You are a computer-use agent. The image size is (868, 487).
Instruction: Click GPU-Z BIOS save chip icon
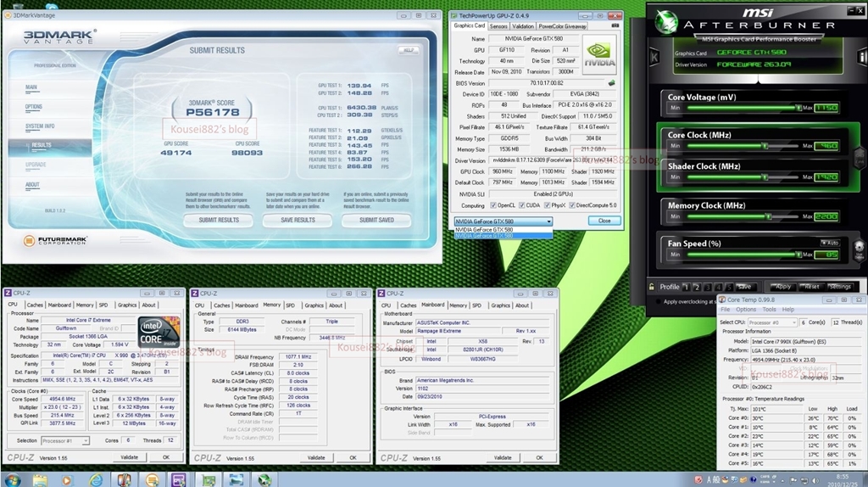[611, 83]
